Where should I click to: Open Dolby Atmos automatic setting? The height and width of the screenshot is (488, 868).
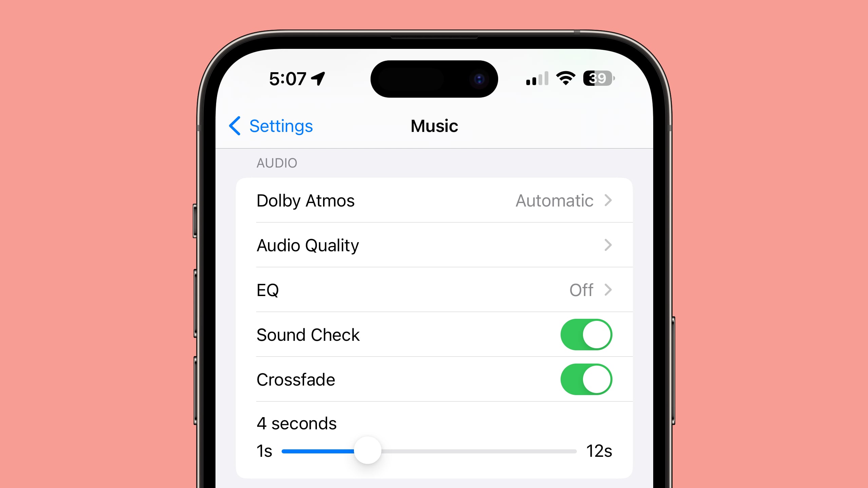click(x=434, y=200)
